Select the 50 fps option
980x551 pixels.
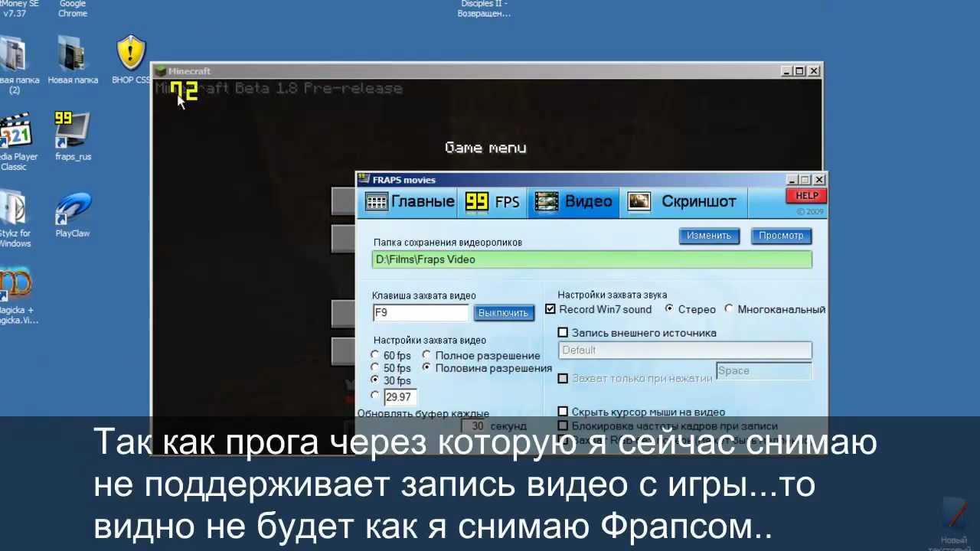coord(374,367)
